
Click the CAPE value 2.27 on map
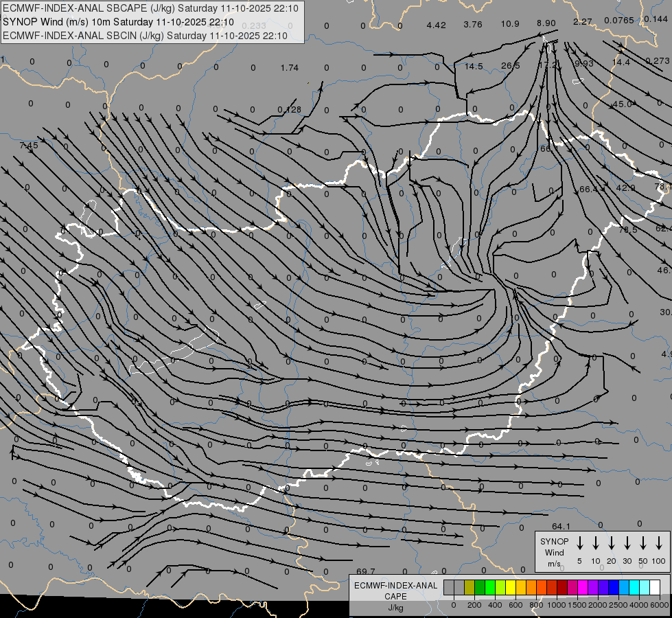[583, 21]
